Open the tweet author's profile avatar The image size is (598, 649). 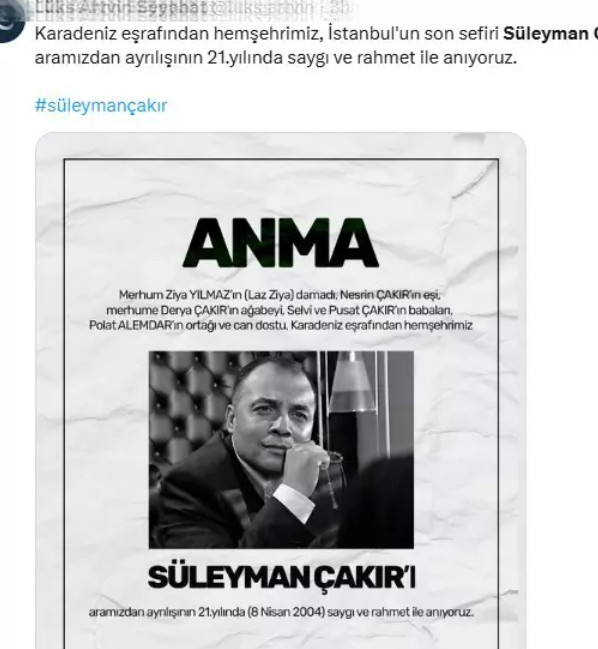tap(9, 23)
